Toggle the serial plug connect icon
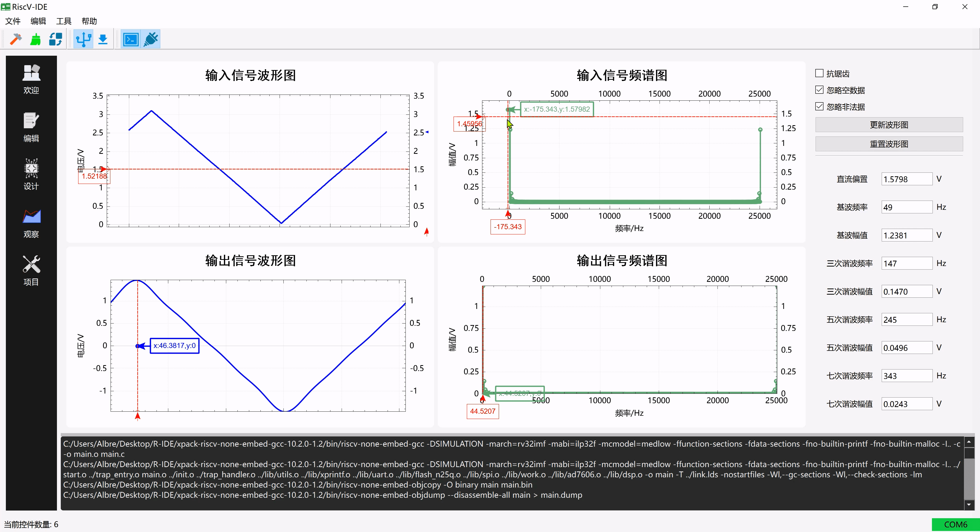980x532 pixels. click(x=151, y=39)
